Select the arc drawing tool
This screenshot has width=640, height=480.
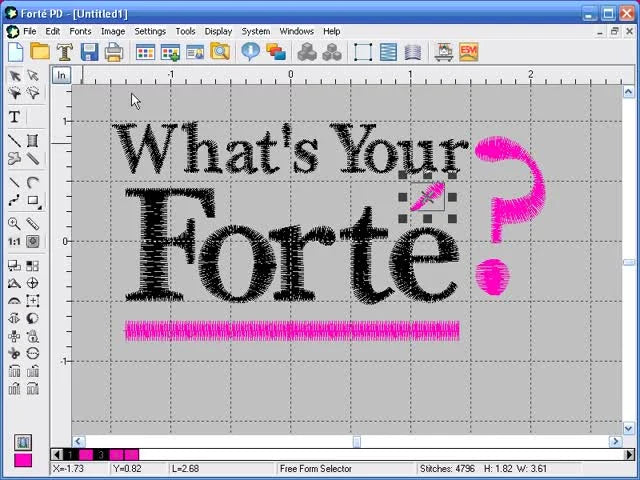tap(33, 182)
